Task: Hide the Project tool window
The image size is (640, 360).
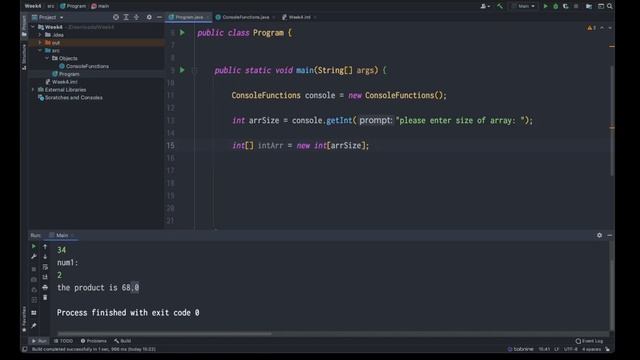Action: click(x=159, y=17)
